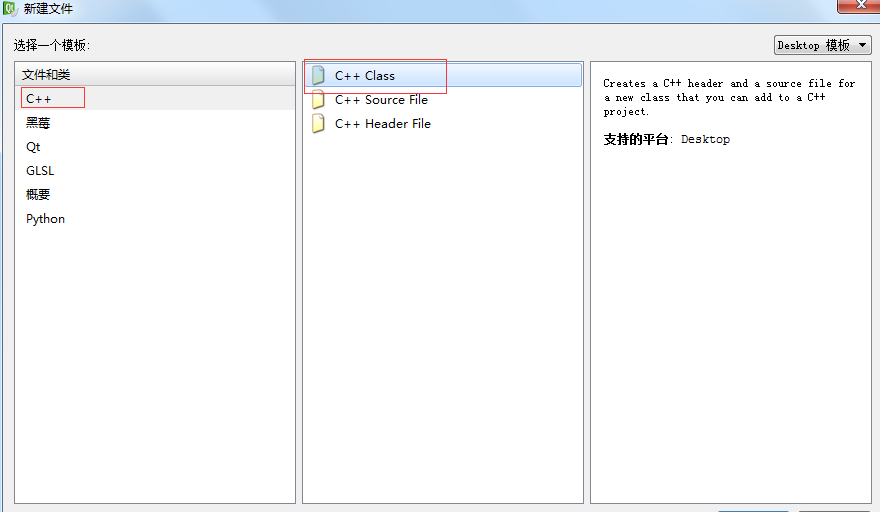Click the 文件和类 list header
Image resolution: width=880 pixels, height=512 pixels.
[x=155, y=74]
